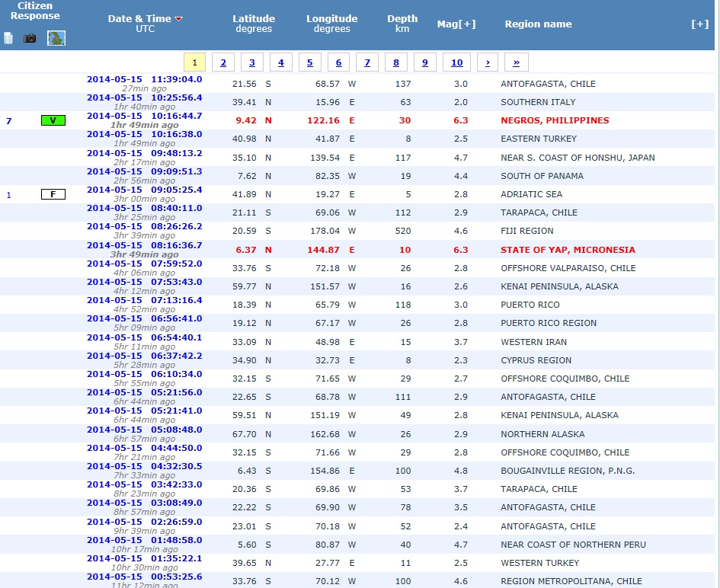Open the 07:59:52.0 Offshore Valparaiso entry
This screenshot has height=588, width=720.
click(x=145, y=264)
